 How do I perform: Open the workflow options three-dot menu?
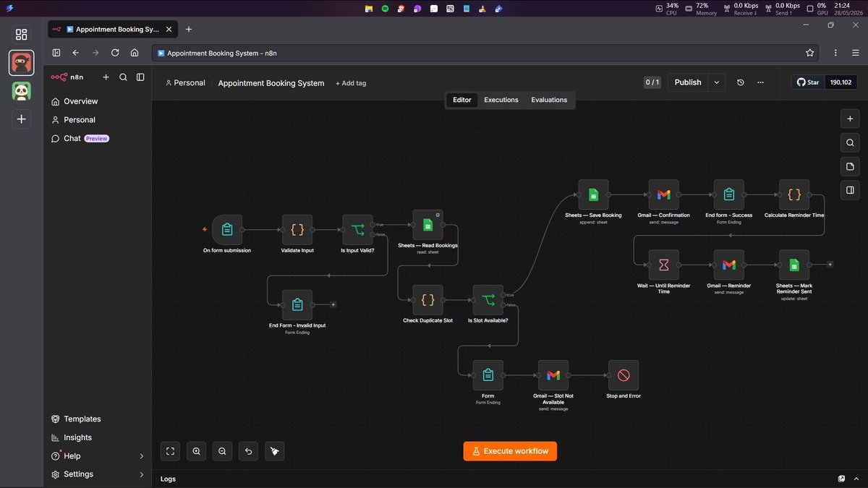tap(760, 82)
